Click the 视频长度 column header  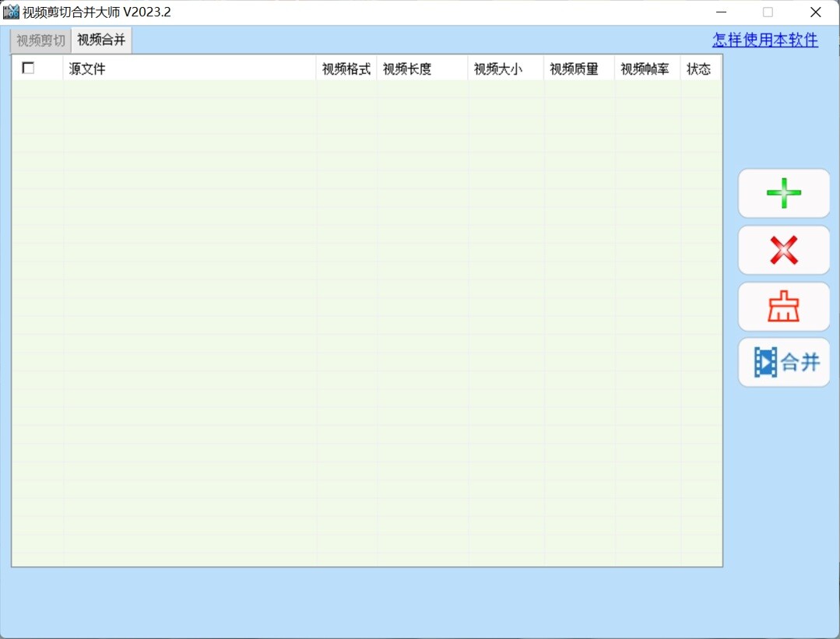click(x=421, y=68)
